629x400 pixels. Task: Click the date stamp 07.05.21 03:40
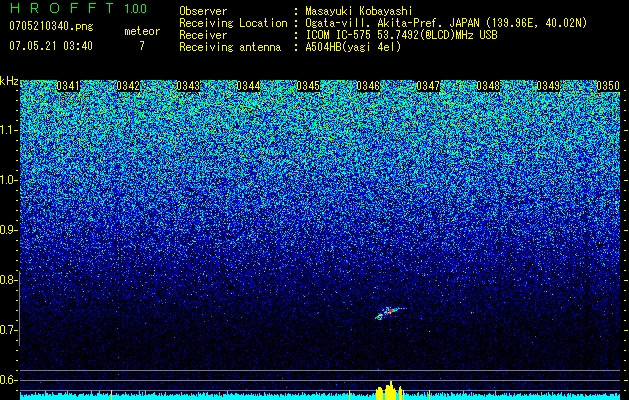tap(51, 45)
